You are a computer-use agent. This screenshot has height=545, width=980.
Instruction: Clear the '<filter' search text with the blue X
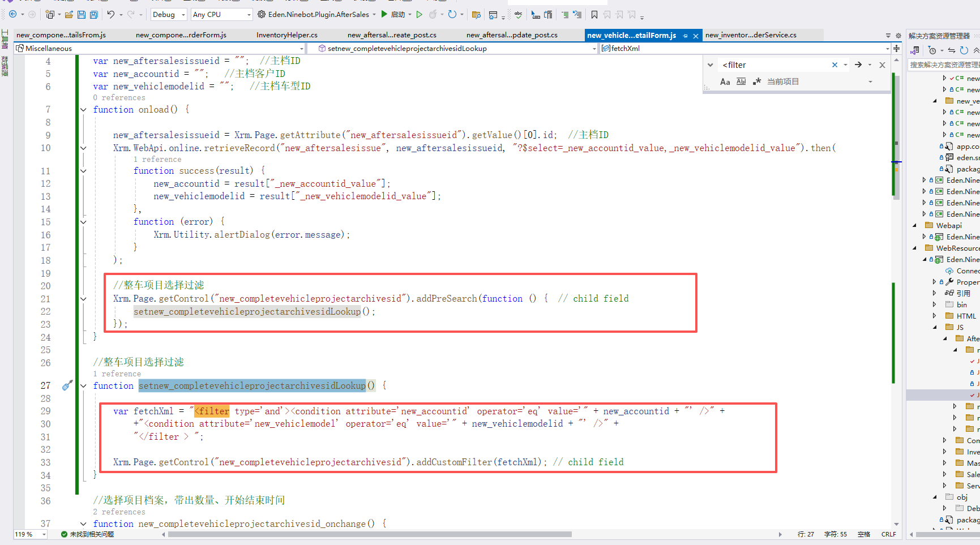(x=835, y=65)
